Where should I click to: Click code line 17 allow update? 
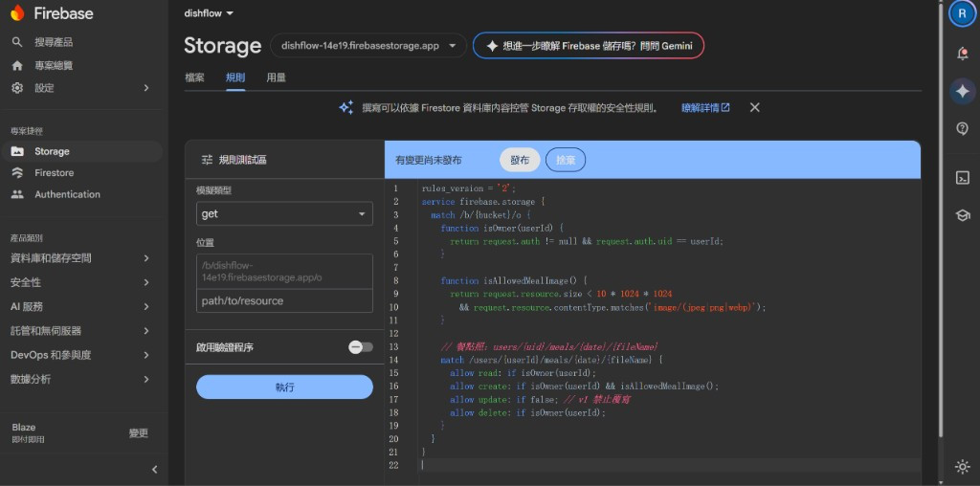[539, 399]
